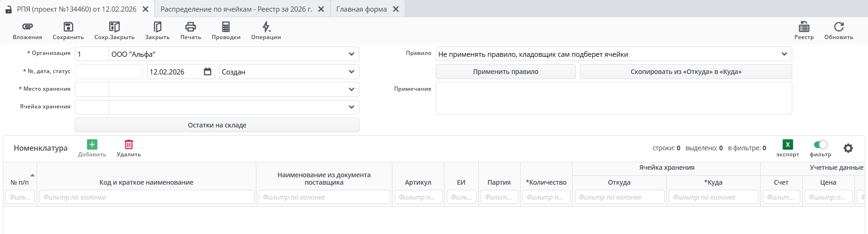Export table via the Excel экспорт icon
Viewport: 868px width, 234px height.
(x=788, y=145)
